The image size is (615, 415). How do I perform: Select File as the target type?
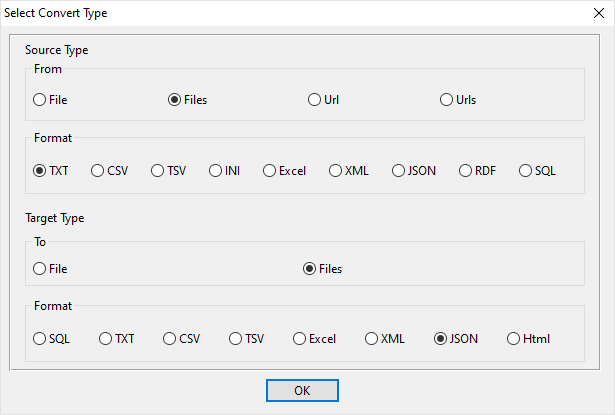click(x=40, y=268)
